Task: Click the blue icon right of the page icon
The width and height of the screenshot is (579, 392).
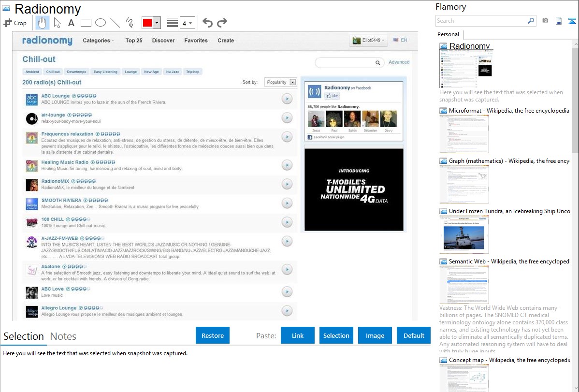Action: (x=572, y=21)
